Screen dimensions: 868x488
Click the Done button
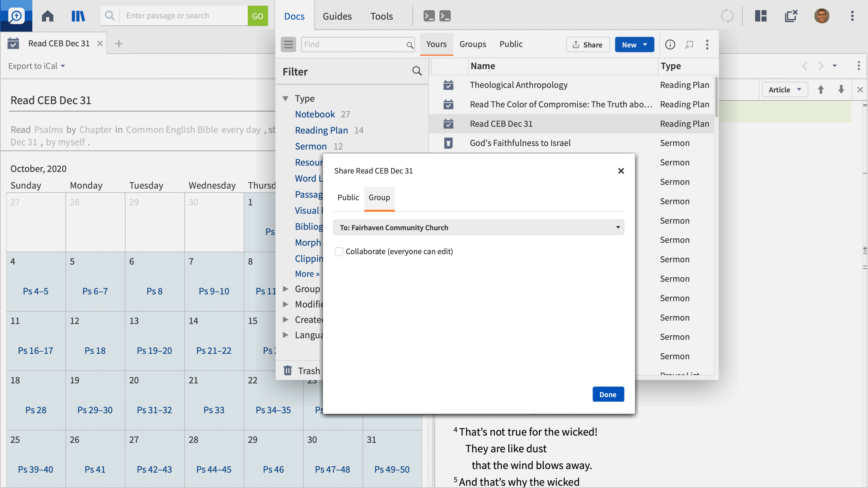pos(608,394)
